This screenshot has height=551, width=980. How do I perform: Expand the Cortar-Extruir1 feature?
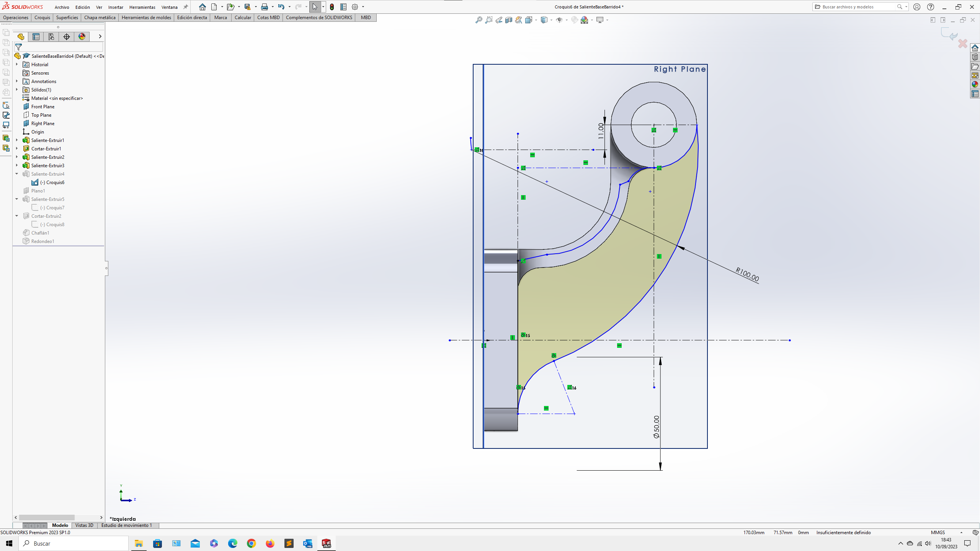pyautogui.click(x=17, y=148)
